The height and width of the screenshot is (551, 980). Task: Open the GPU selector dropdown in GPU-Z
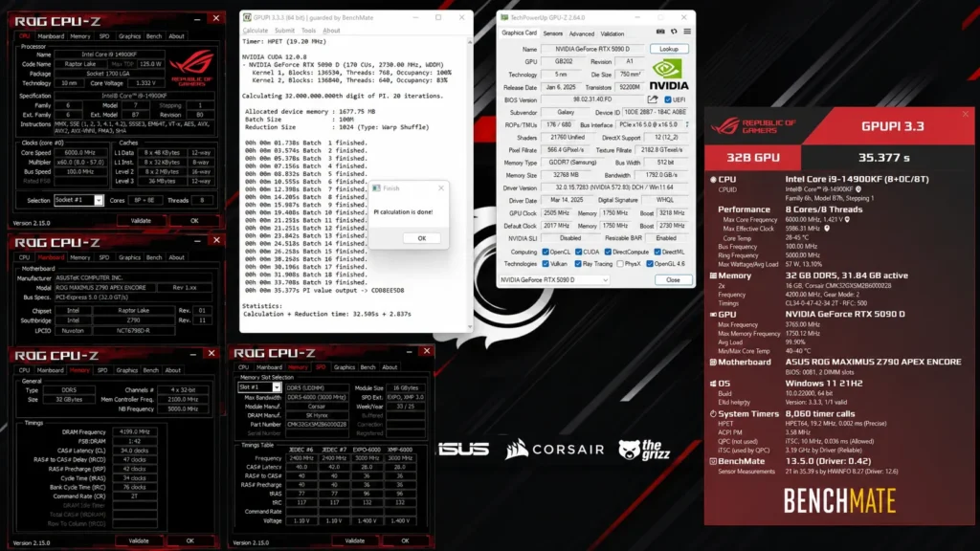click(554, 280)
